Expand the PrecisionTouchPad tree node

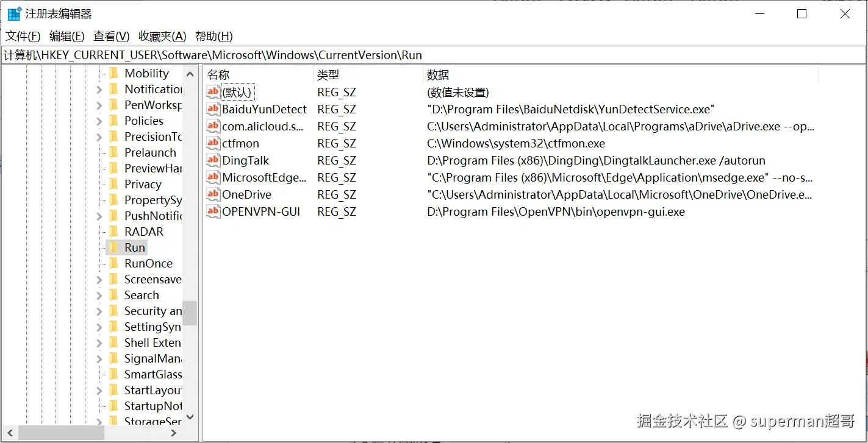pos(99,137)
